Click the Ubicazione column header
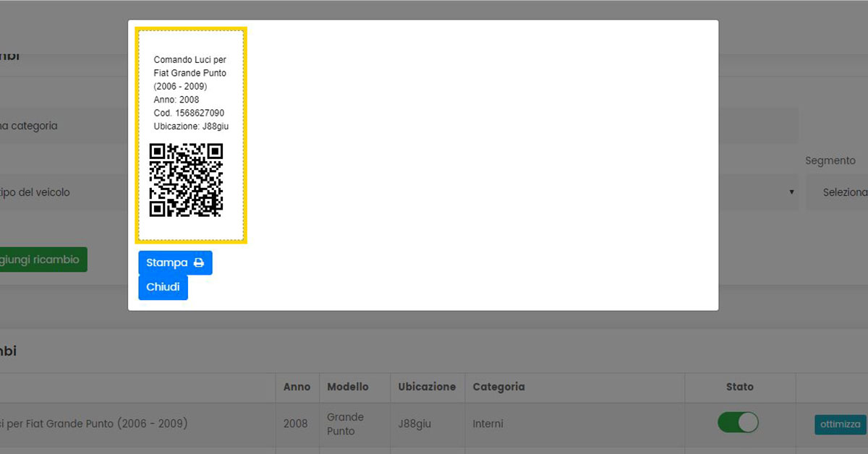This screenshot has width=868, height=454. tap(427, 387)
